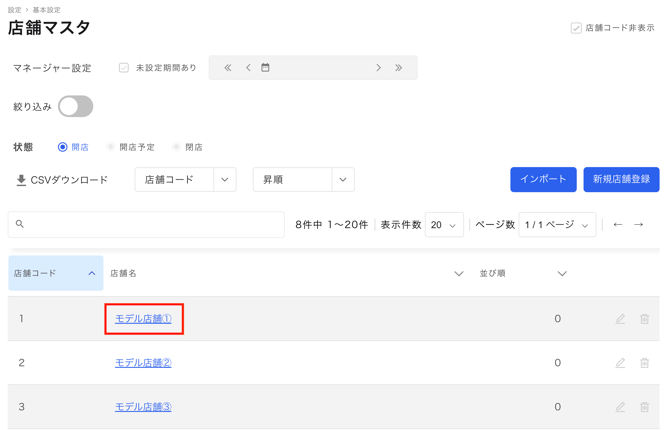Go to next page with right arrow

[x=639, y=225]
